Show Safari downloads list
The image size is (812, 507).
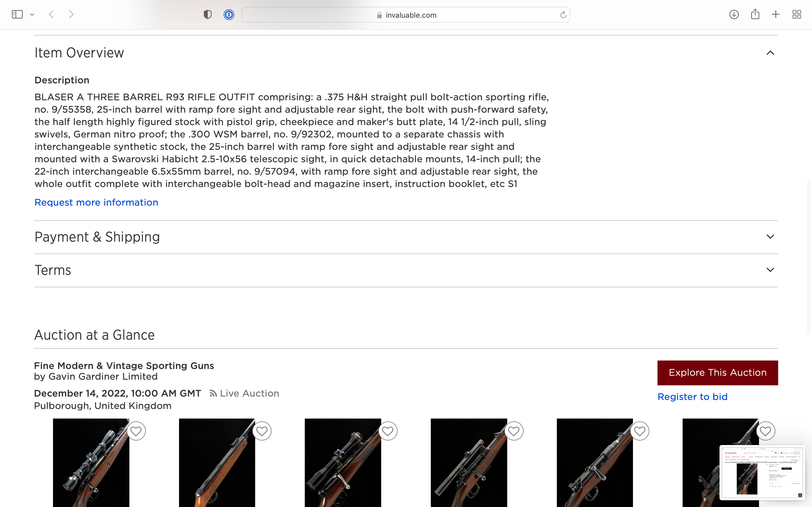(734, 14)
